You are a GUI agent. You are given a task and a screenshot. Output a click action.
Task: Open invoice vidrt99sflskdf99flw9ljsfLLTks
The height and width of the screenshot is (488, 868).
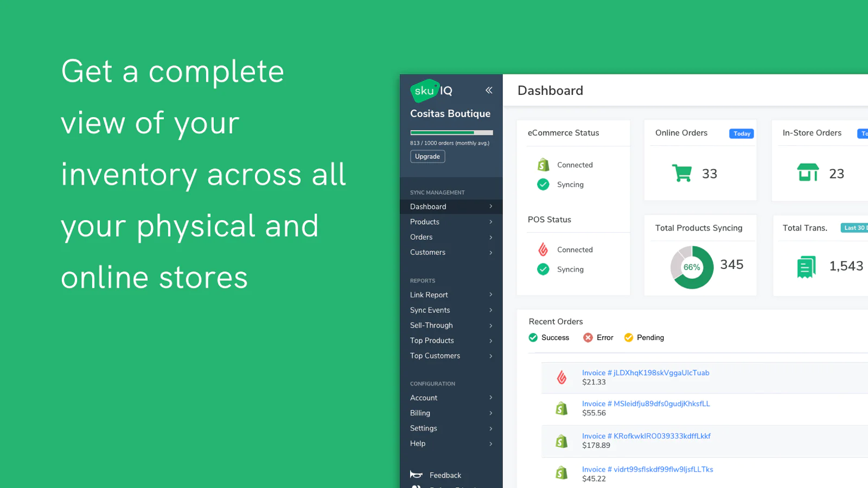tap(648, 469)
